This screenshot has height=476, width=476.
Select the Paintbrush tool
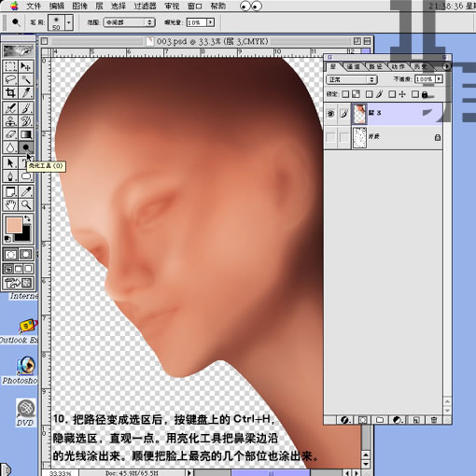(x=26, y=108)
